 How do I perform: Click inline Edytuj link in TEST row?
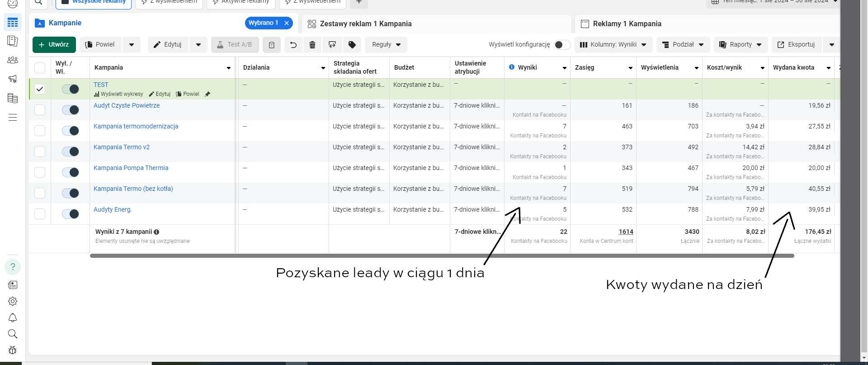tap(160, 94)
